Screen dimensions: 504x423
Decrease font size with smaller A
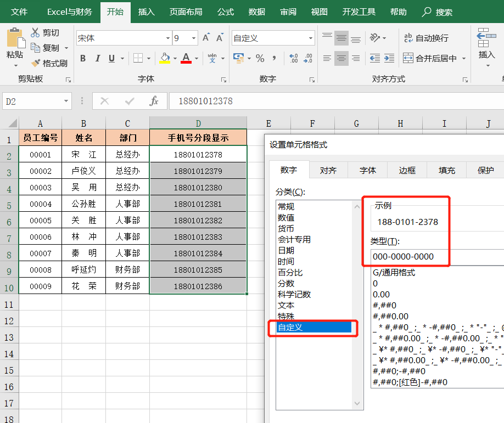[x=220, y=38]
